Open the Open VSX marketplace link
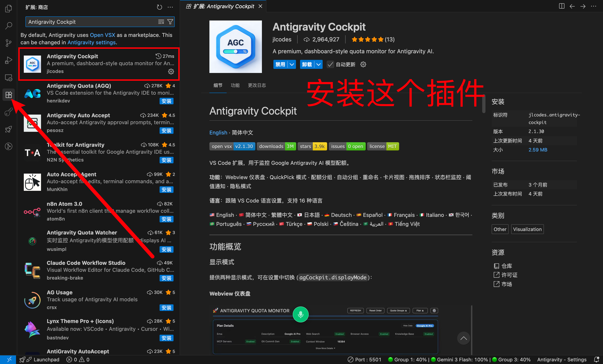 point(102,35)
